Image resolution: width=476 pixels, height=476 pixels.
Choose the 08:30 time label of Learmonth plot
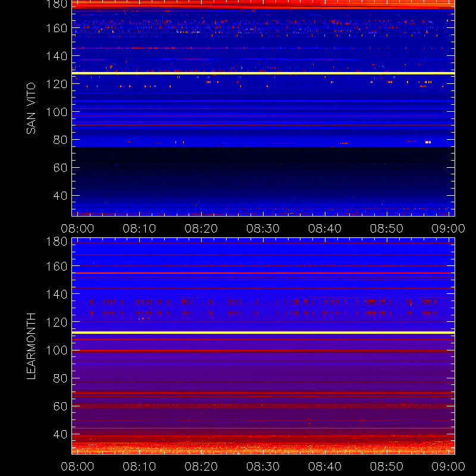(x=263, y=466)
